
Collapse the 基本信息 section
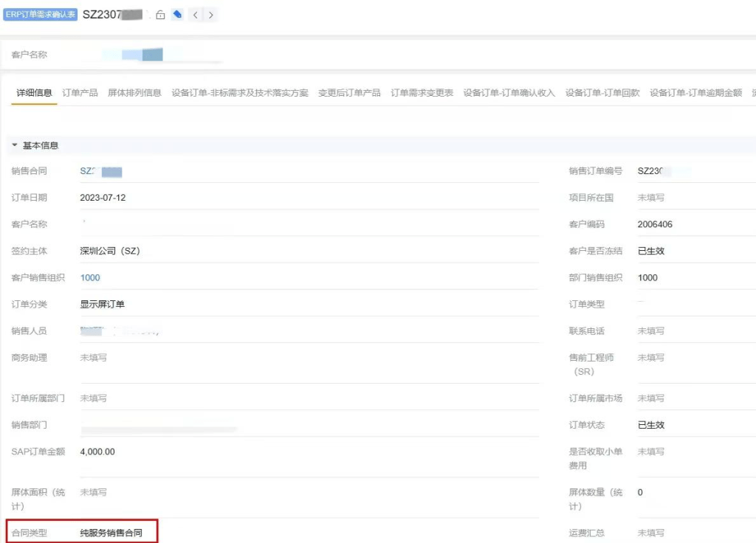click(15, 145)
